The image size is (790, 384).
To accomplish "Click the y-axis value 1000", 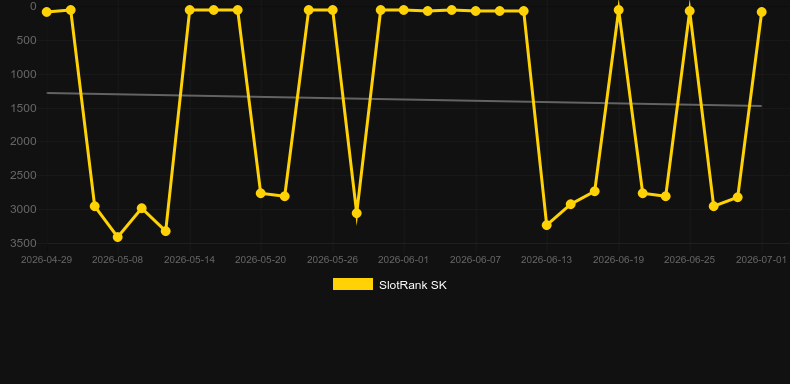I will (24, 74).
